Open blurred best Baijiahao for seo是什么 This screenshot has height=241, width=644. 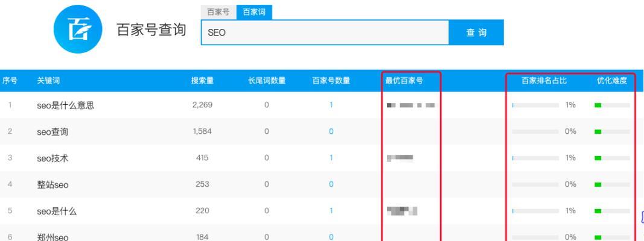click(402, 211)
